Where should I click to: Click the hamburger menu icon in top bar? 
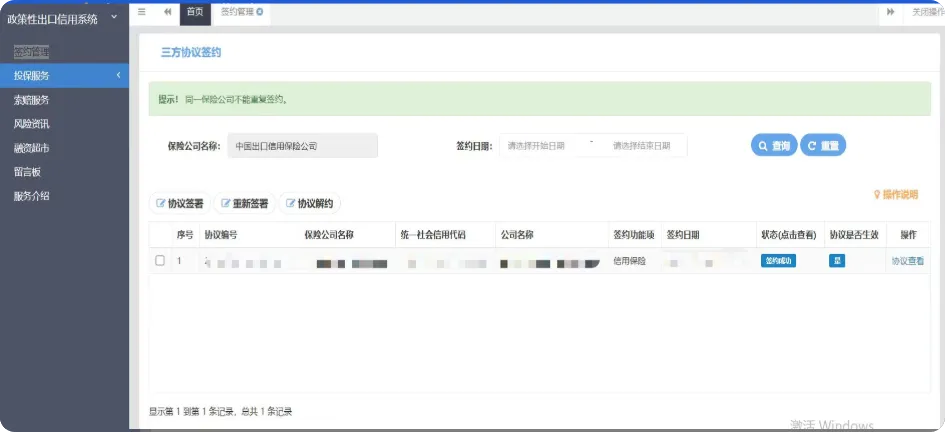tap(142, 12)
